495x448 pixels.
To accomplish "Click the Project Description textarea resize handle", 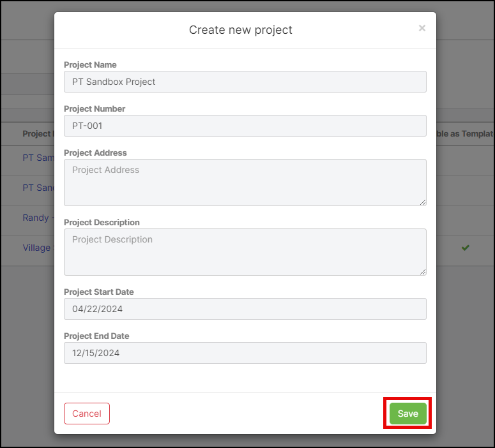I will (423, 272).
